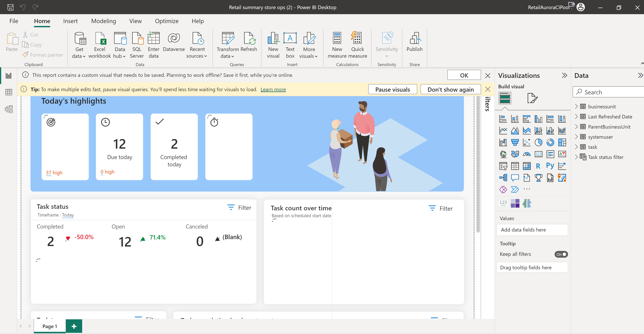Select the Home ribbon tab
Screen dimensions: 644x334
[42, 20]
